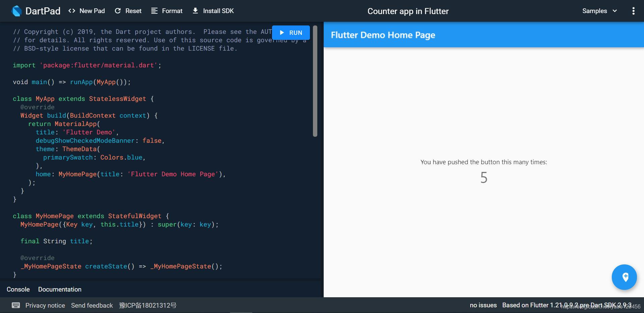644x313 pixels.
Task: Switch to the Documentation tab
Action: click(60, 289)
